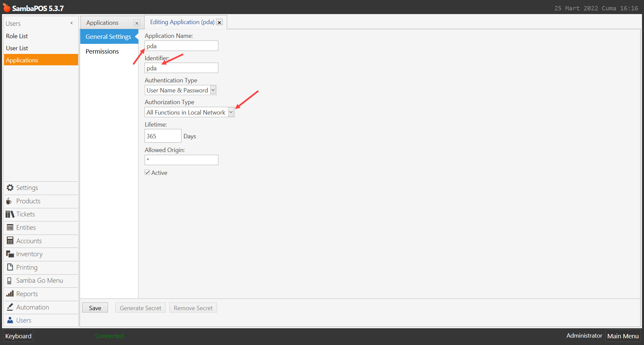Collapse the Users panel with the chevron
Image resolution: width=644 pixels, height=345 pixels.
71,23
